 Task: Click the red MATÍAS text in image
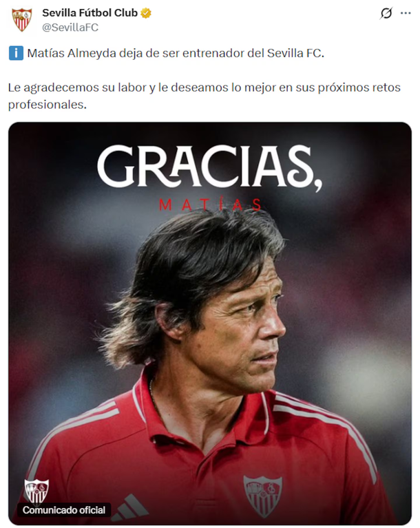pos(210,204)
